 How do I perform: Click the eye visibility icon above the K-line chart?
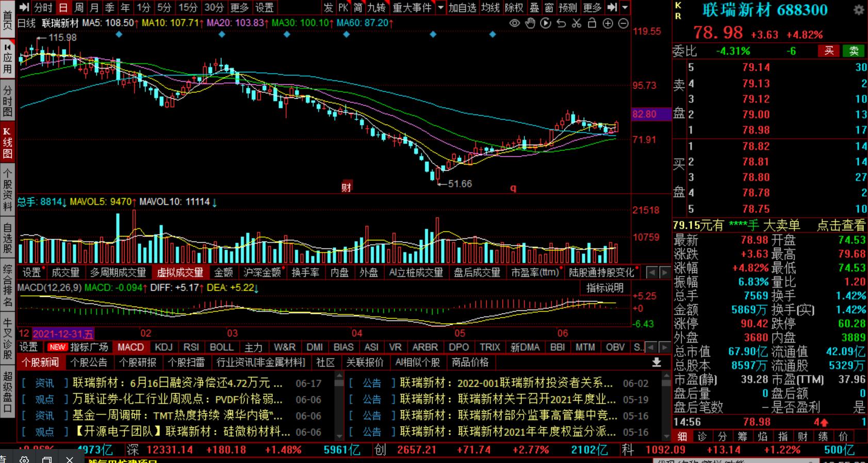(x=514, y=23)
